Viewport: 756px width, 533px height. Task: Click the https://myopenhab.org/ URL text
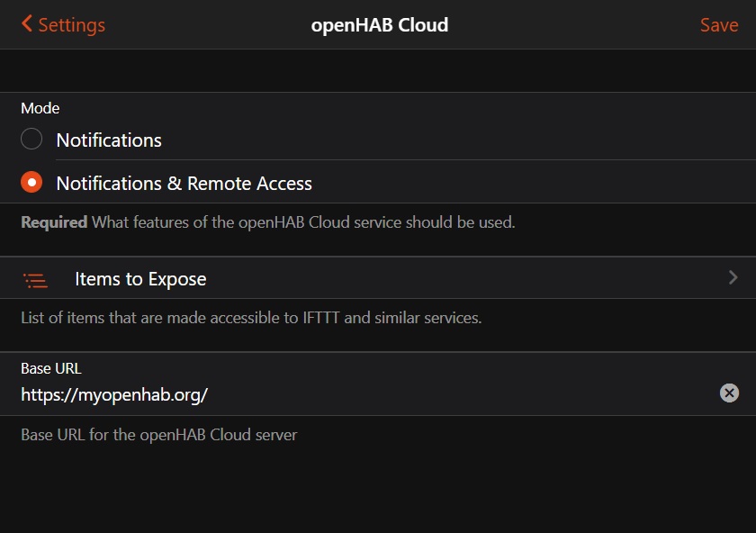[114, 395]
